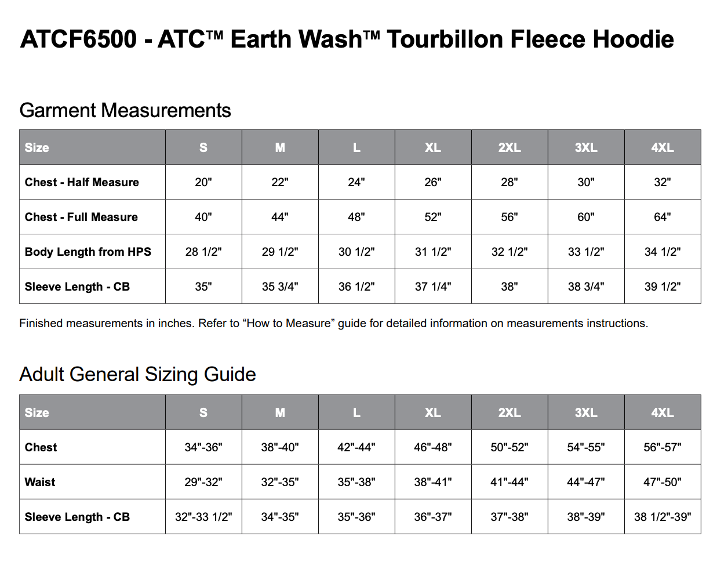The image size is (728, 565).
Task: Select the 26" chest half measure cell
Action: click(432, 182)
